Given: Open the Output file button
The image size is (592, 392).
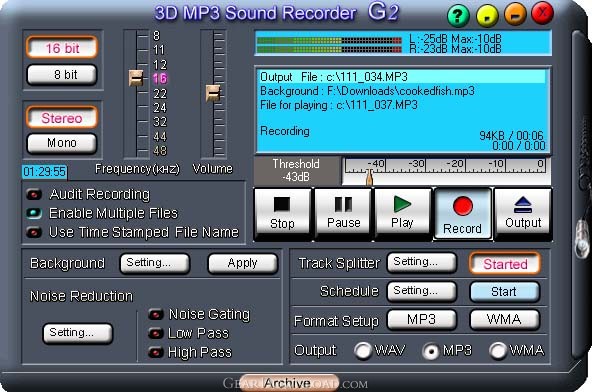Looking at the screenshot, I should (523, 213).
